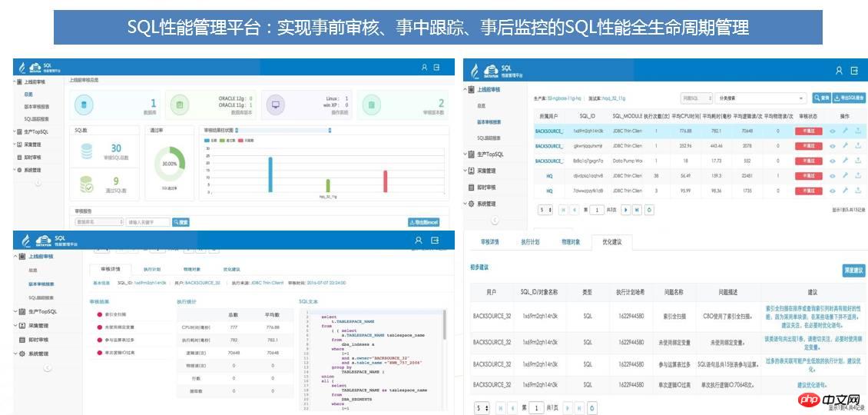Click red 不通过 status in row 1xd9m2qh14n3k
This screenshot has height=415, width=868.
[x=807, y=131]
